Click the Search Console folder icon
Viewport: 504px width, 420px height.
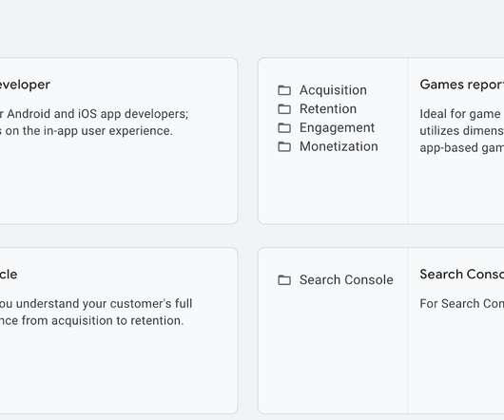284,280
